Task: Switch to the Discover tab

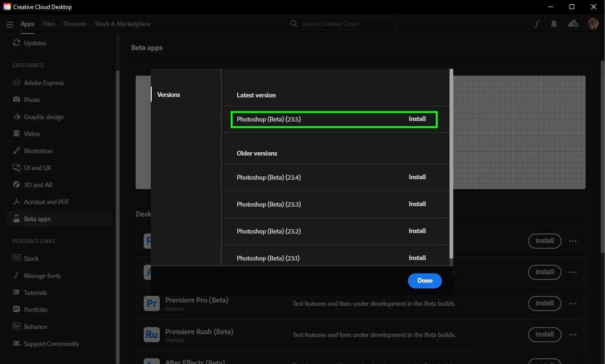Action: pyautogui.click(x=75, y=24)
